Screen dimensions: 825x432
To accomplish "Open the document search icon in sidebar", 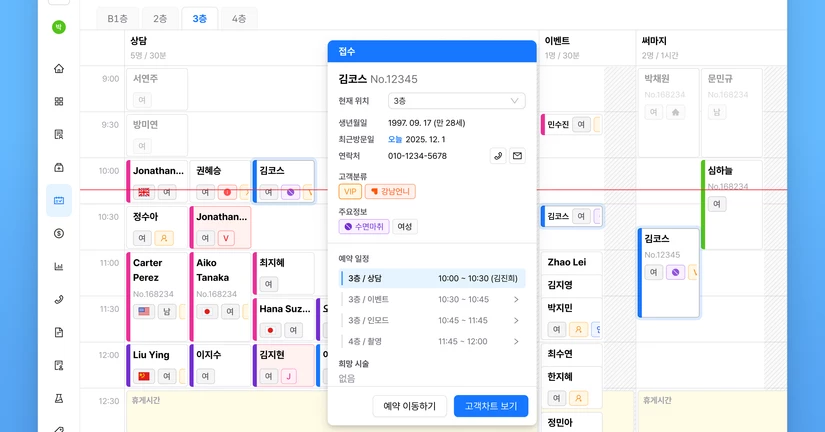I will [x=59, y=134].
